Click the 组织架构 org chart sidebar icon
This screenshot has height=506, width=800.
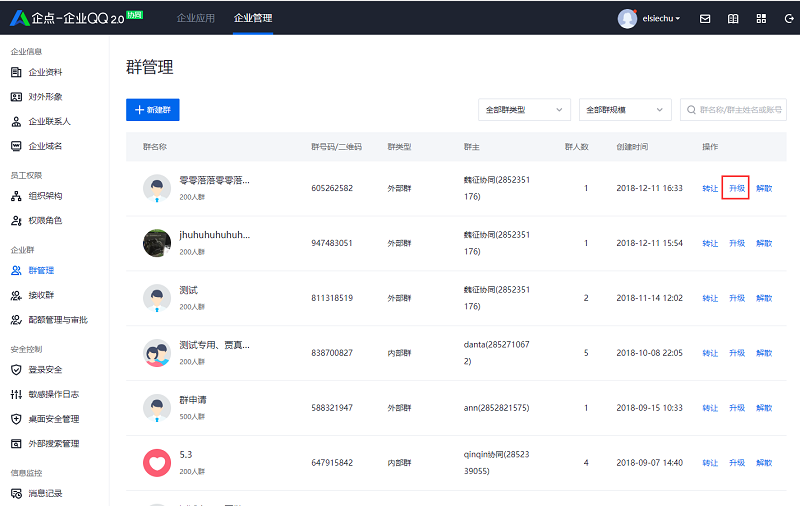tap(16, 196)
